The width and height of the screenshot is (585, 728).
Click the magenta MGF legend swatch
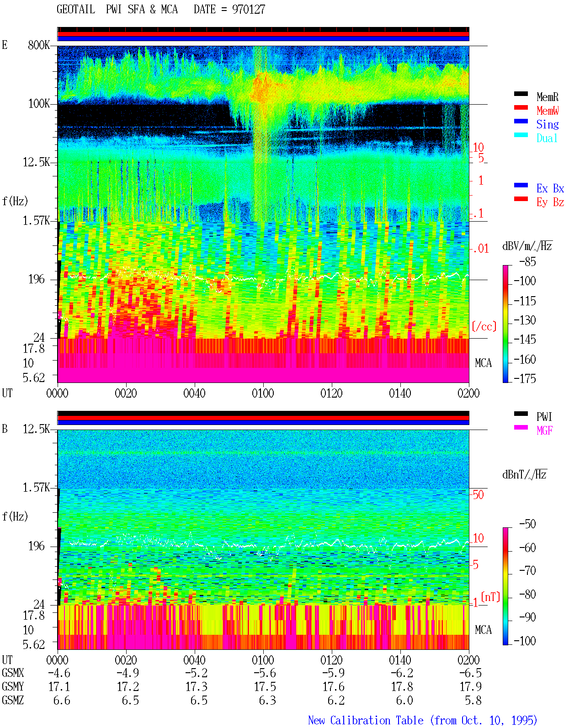point(521,427)
